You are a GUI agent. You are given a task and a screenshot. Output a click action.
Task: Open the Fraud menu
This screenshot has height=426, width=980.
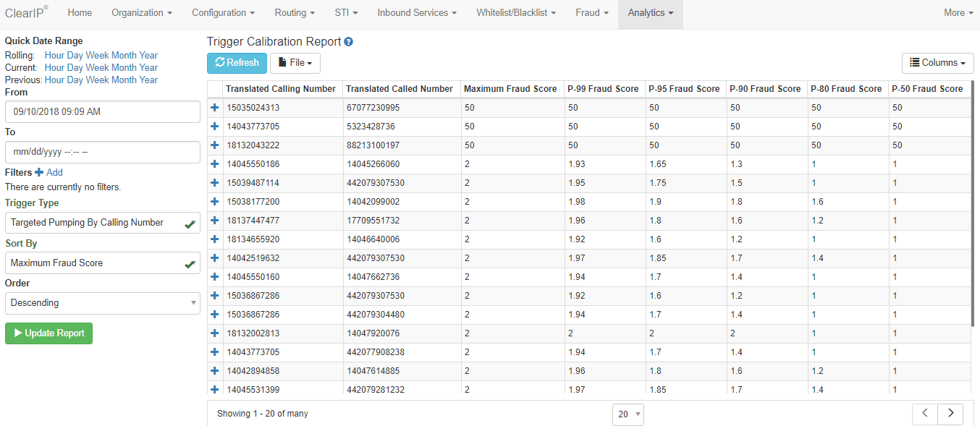point(592,13)
